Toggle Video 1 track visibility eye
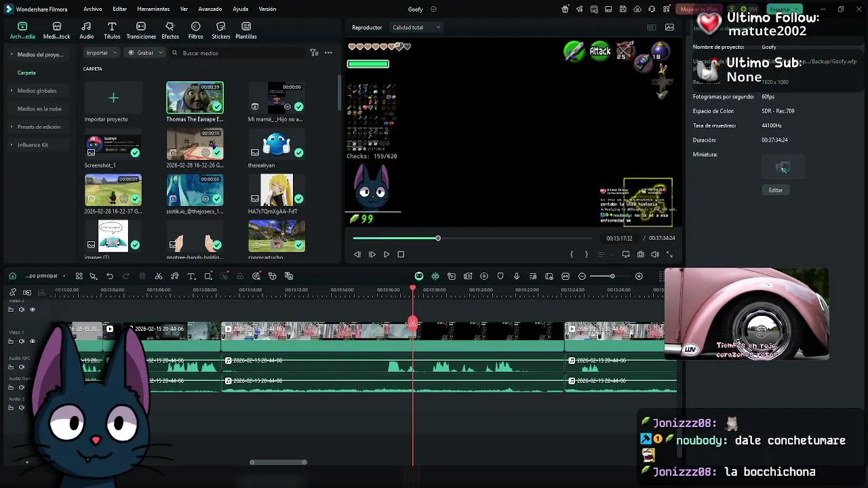This screenshot has height=488, width=868. point(32,341)
